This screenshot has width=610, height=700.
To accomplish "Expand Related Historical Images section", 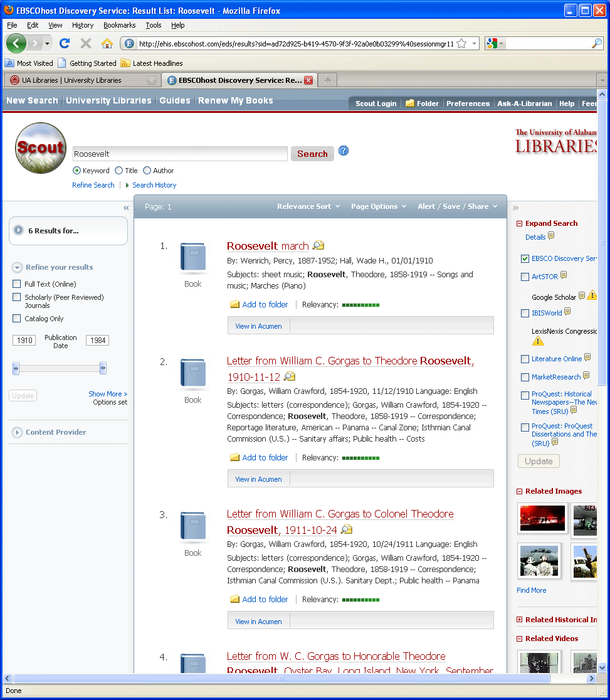I will click(x=519, y=620).
